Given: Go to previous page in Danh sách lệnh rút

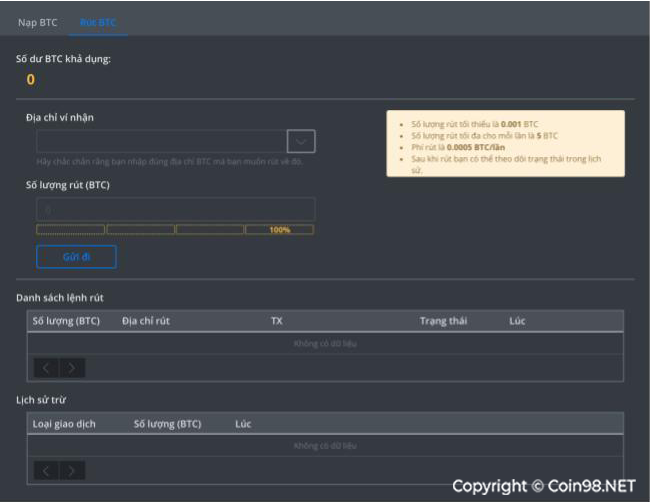Looking at the screenshot, I should tap(46, 368).
